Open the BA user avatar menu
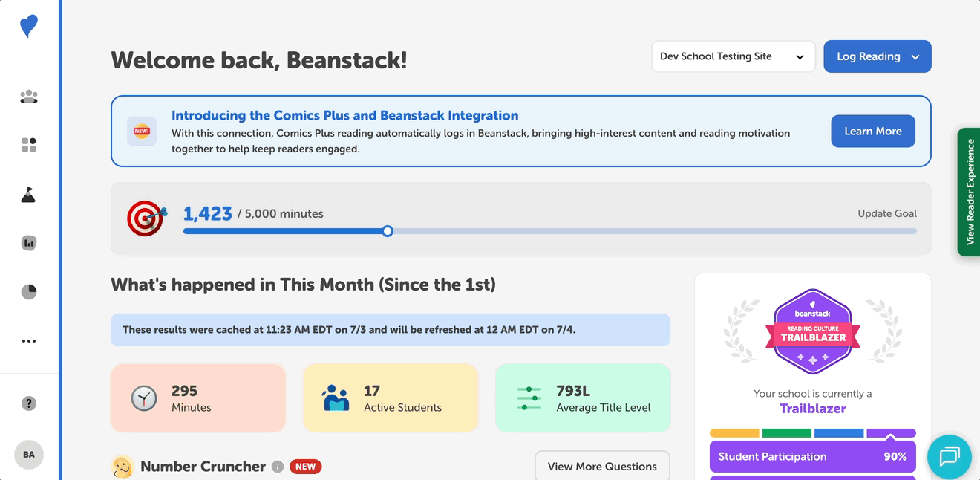 point(29,455)
